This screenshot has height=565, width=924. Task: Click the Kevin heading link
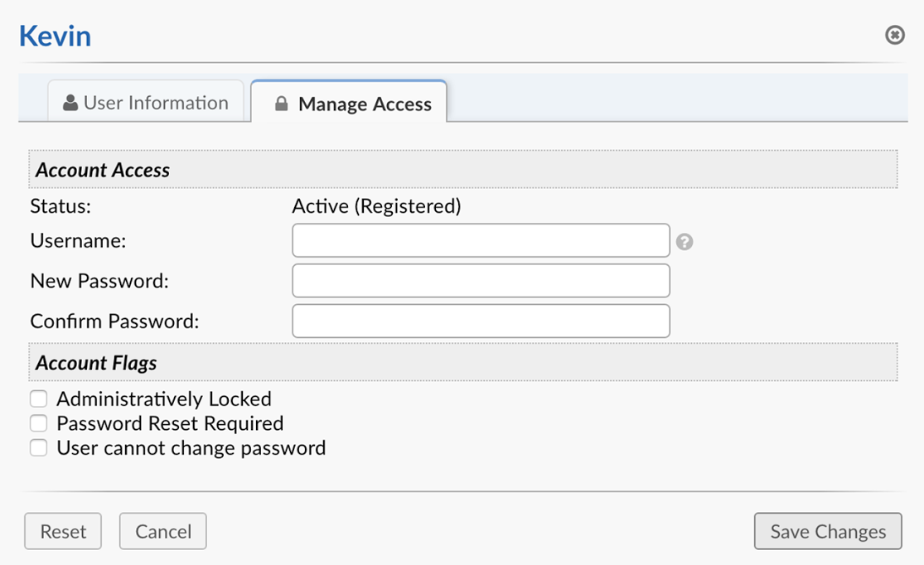pyautogui.click(x=54, y=36)
